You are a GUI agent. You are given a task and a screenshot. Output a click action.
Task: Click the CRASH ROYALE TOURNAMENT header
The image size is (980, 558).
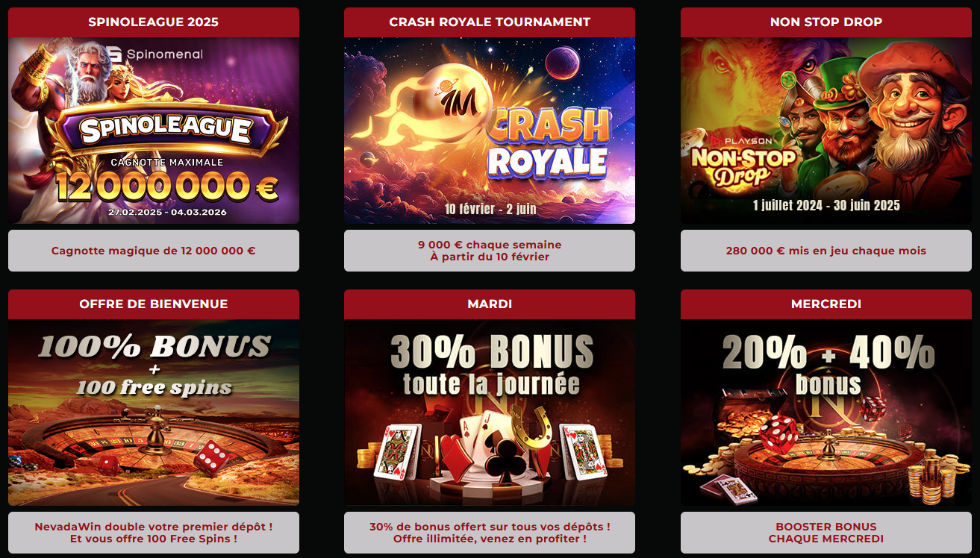click(x=490, y=22)
